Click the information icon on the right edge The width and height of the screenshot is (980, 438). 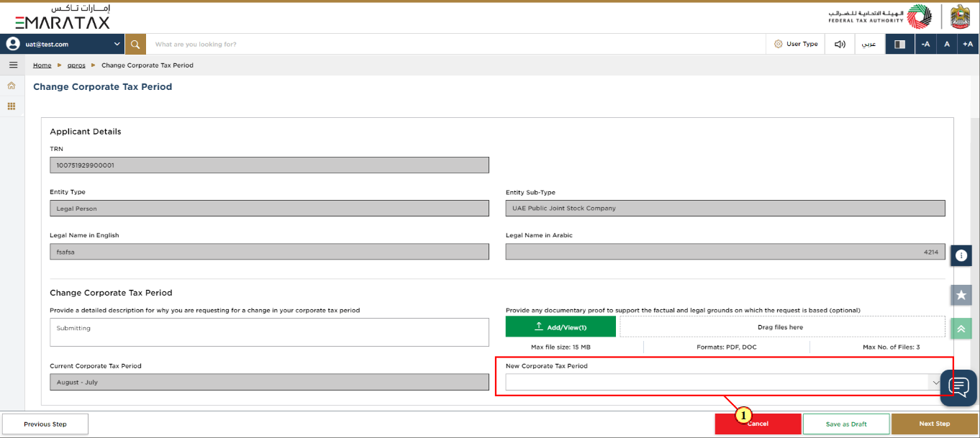961,255
